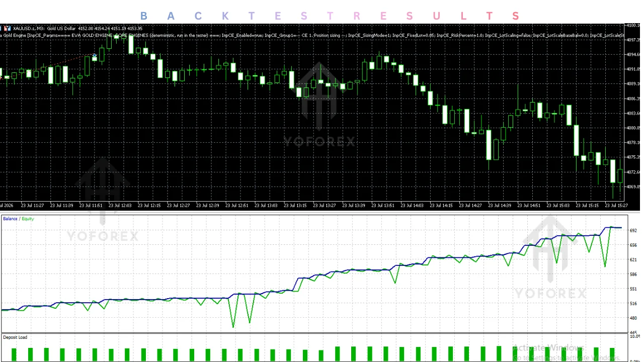
Task: Click InpCE_RiskPercent=1.0 parameter text
Action: tap(459, 35)
